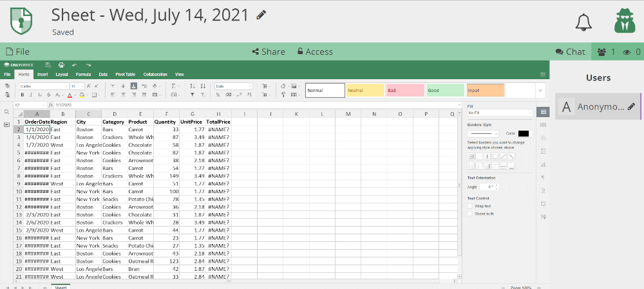Switch to the Collaboration tab
Viewport: 644px width, 289px height.
point(155,74)
